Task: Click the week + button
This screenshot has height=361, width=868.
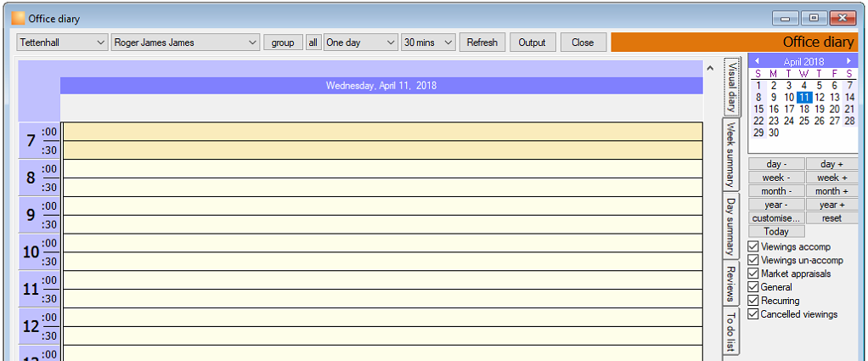Action: click(x=832, y=178)
